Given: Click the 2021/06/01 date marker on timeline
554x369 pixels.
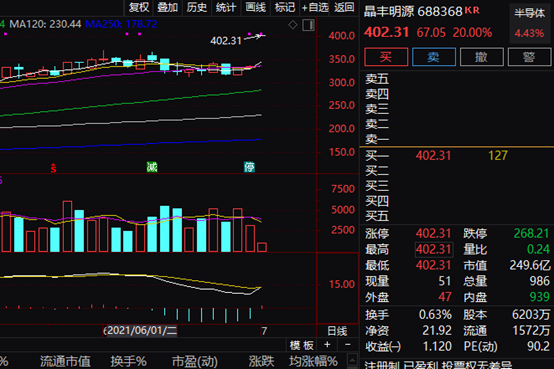Looking at the screenshot, I should [140, 331].
